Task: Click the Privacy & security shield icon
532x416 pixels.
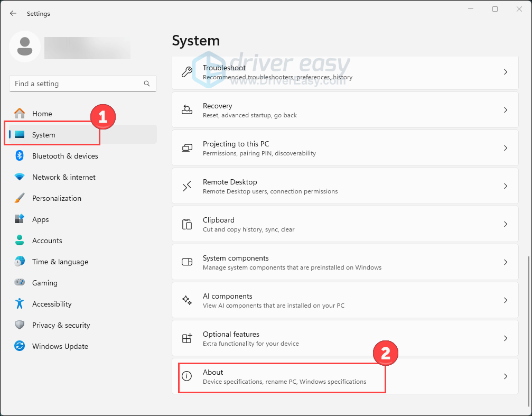Action: pos(20,325)
